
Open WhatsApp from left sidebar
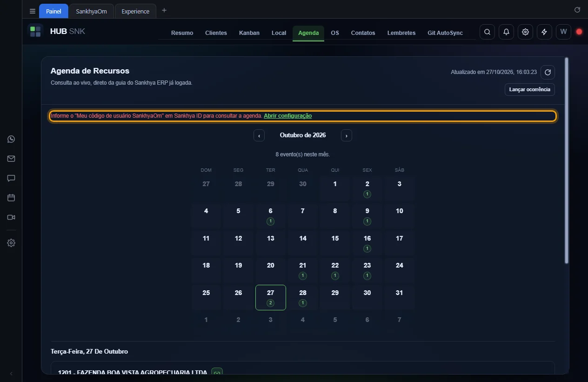11,139
